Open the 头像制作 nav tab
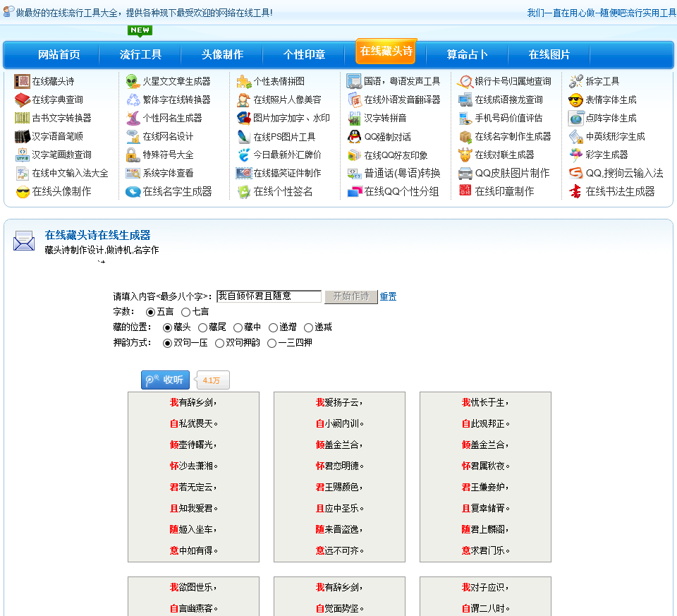 pos(222,54)
